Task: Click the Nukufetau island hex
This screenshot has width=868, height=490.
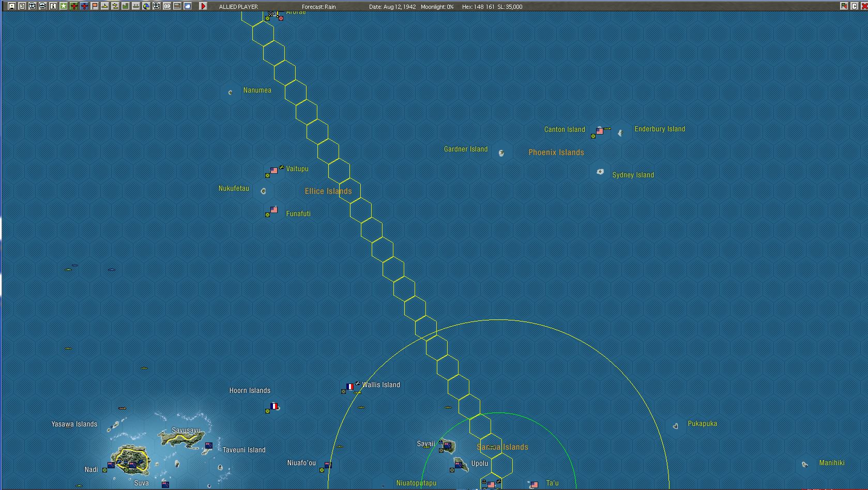Action: 263,191
